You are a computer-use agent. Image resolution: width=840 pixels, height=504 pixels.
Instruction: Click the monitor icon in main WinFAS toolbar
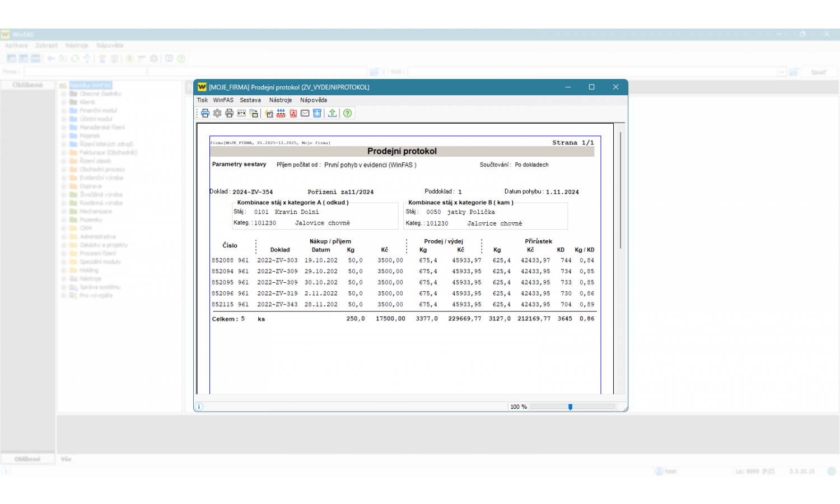(169, 58)
